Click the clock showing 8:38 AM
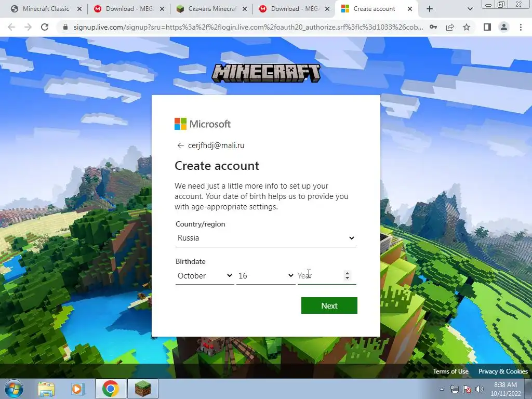The width and height of the screenshot is (532, 399). 506,385
